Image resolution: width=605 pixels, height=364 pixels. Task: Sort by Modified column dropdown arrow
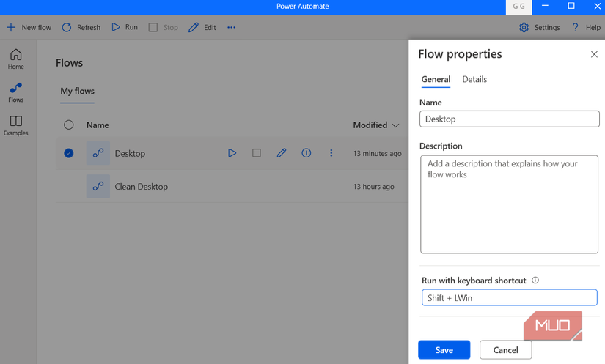click(x=395, y=125)
